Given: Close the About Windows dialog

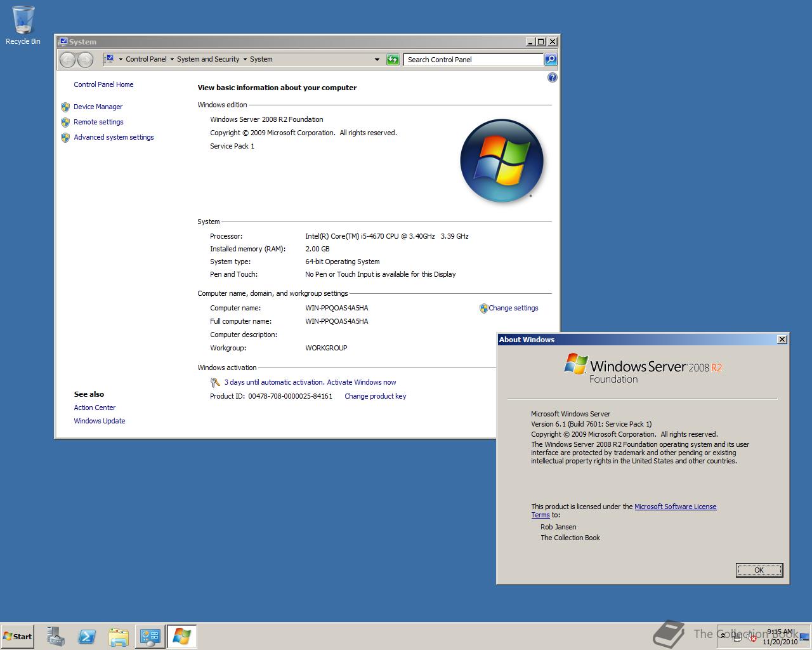Looking at the screenshot, I should coord(782,340).
